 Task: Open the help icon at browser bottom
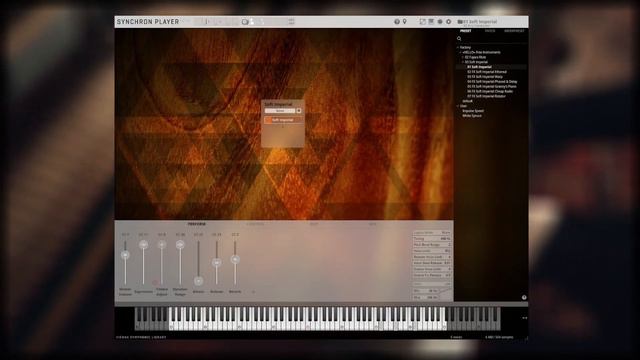coord(524,298)
